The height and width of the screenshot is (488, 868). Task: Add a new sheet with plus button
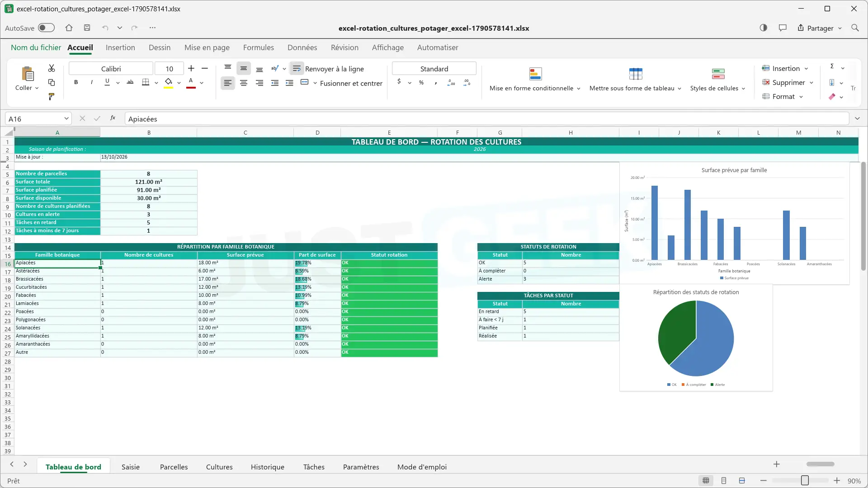pos(776,464)
